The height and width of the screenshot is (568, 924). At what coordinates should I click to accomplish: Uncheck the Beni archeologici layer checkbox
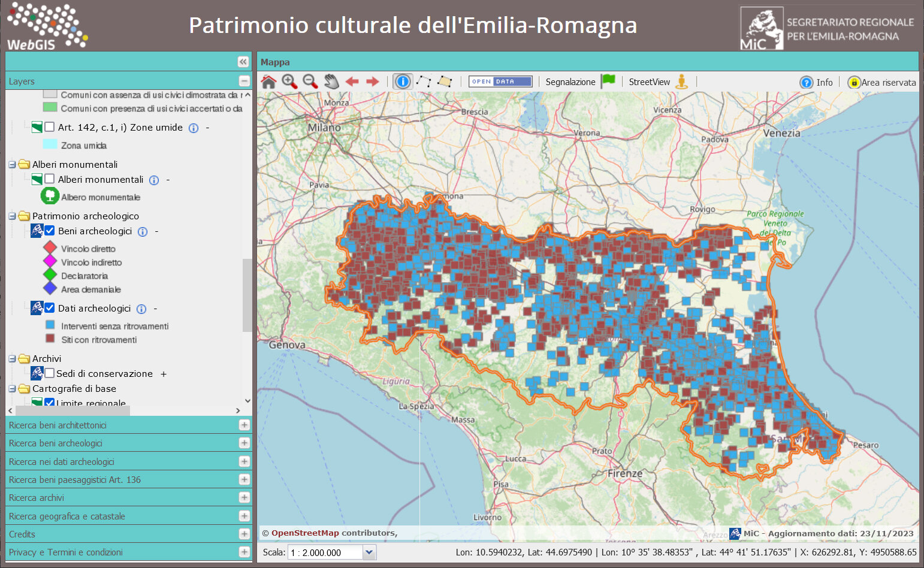tap(50, 231)
